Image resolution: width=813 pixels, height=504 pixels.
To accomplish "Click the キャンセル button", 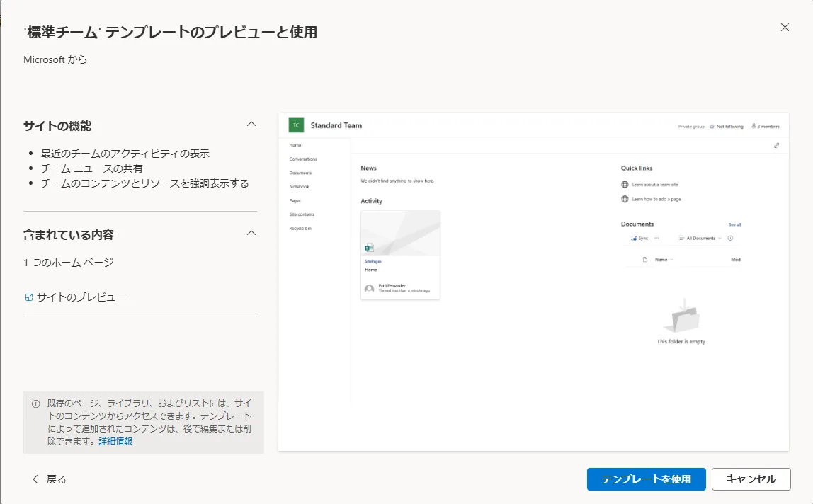I will [x=751, y=479].
